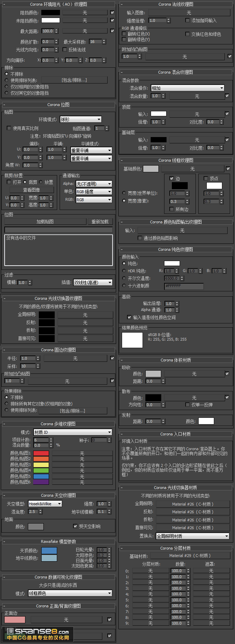The height and width of the screenshot is (644, 235).
Task: Collapse the Corona 体积材质 rollout
Action: [x=176, y=360]
